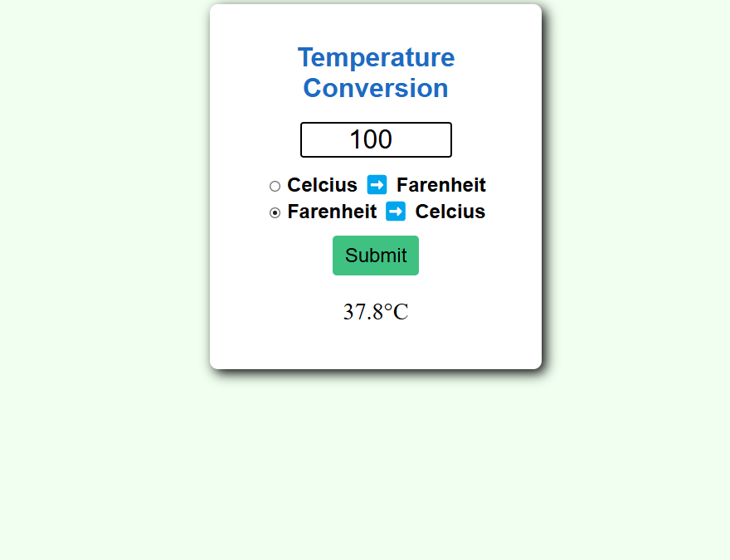Click the Farenheit label beside the checked radio

(332, 212)
